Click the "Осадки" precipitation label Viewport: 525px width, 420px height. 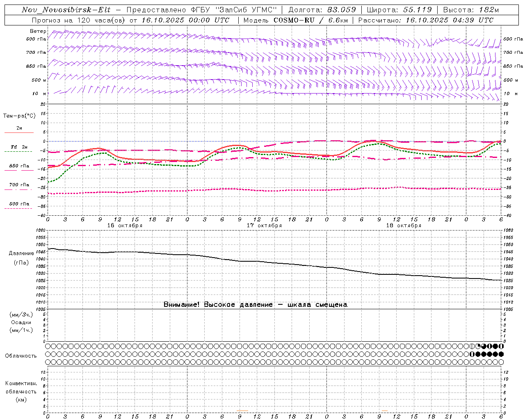click(x=21, y=322)
